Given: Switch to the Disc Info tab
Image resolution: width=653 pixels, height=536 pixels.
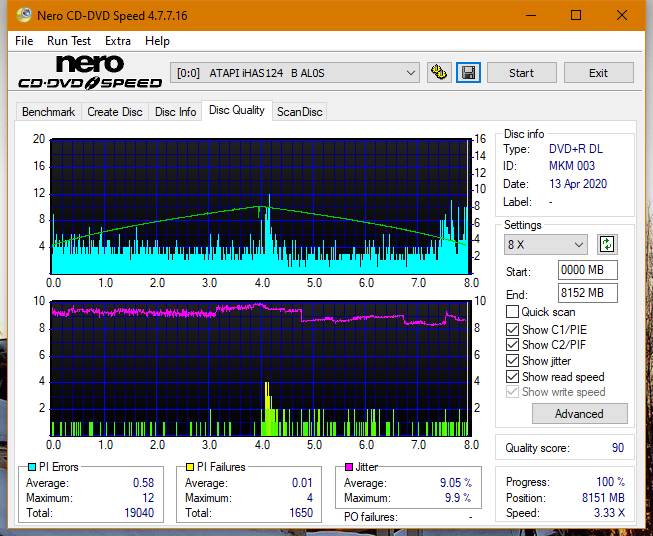Looking at the screenshot, I should 175,112.
